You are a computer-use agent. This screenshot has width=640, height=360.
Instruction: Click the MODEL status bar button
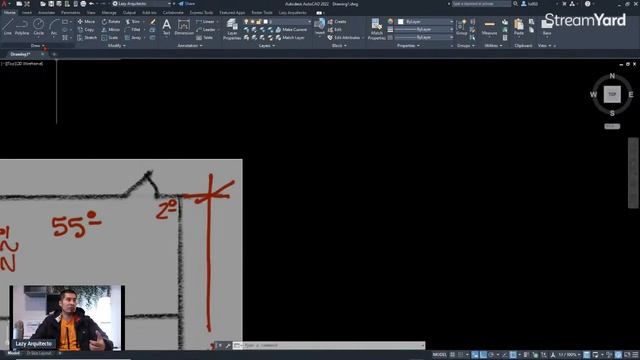pyautogui.click(x=439, y=355)
